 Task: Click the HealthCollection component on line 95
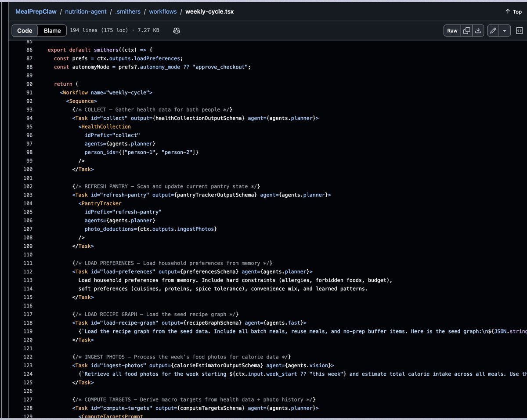pyautogui.click(x=106, y=127)
